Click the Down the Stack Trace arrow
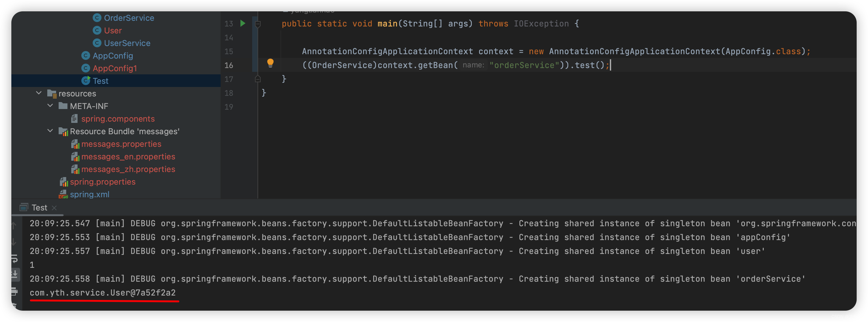The image size is (868, 322). tap(14, 241)
